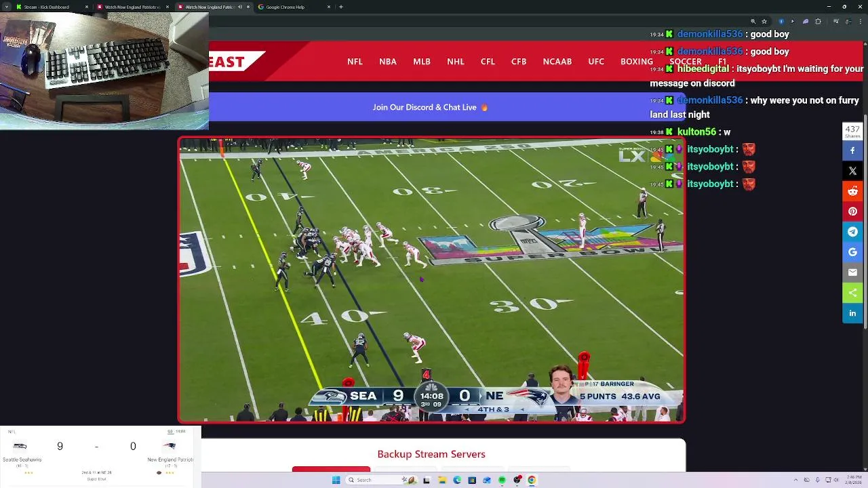Bookmark this page with the star icon

764,22
